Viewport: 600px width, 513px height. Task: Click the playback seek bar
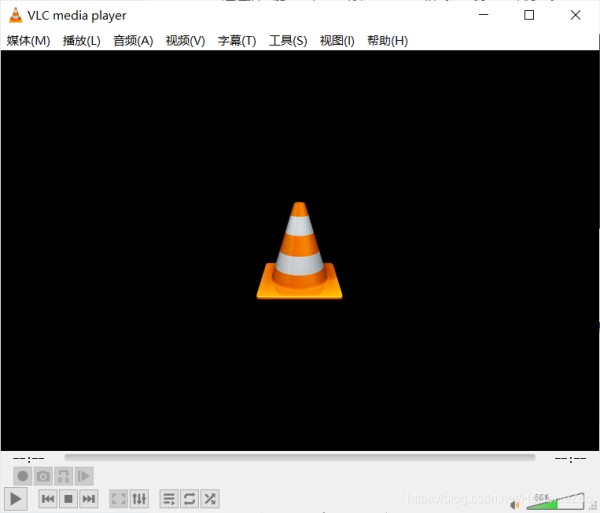point(300,458)
